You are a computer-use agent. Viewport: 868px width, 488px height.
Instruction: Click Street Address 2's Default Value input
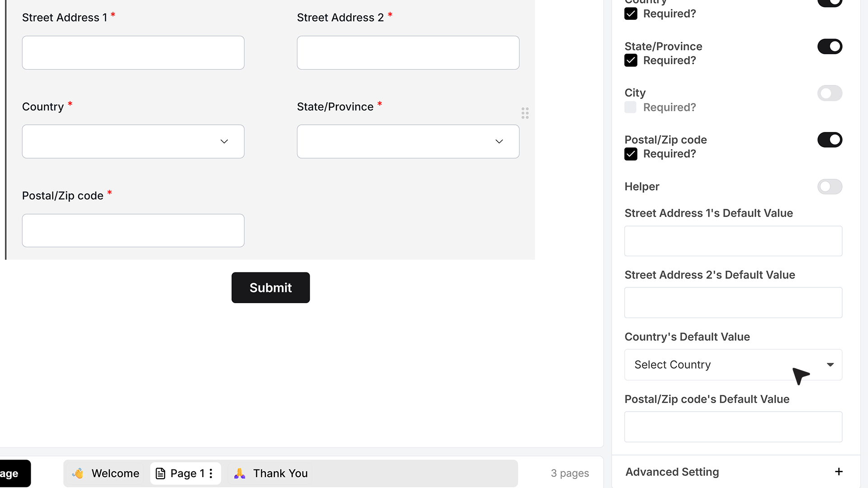pyautogui.click(x=733, y=302)
